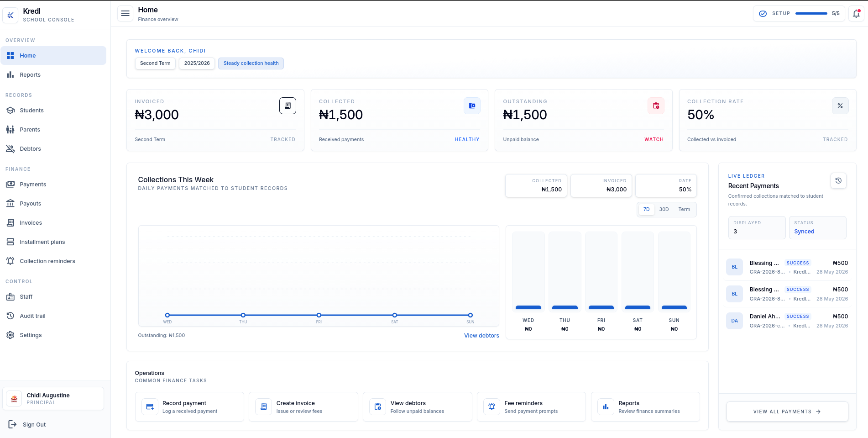Click the Staff badge icon
The width and height of the screenshot is (868, 438).
click(10, 297)
